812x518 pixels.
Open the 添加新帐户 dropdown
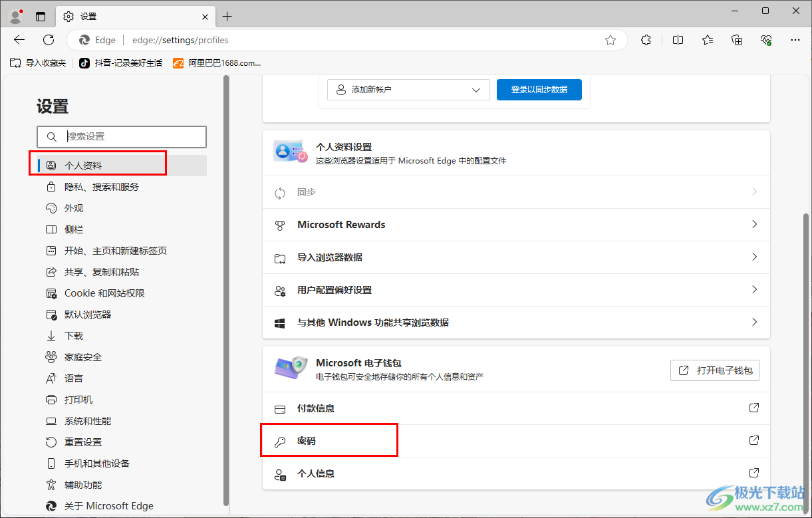pyautogui.click(x=408, y=89)
